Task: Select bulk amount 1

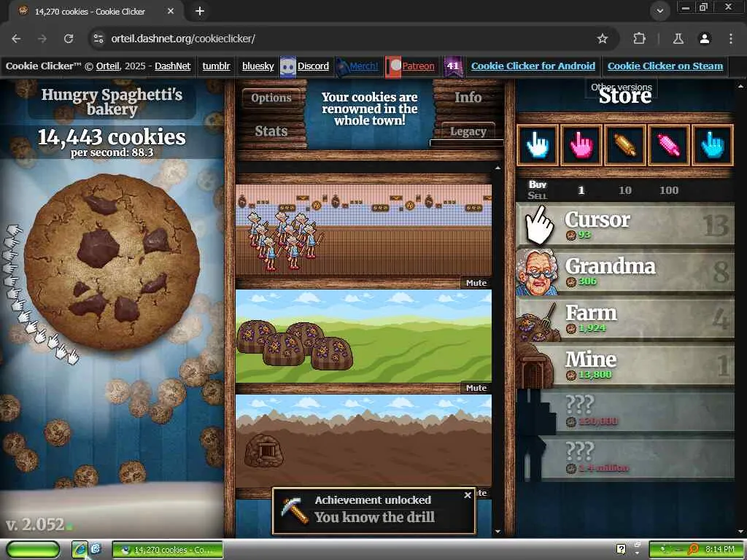Action: (581, 190)
